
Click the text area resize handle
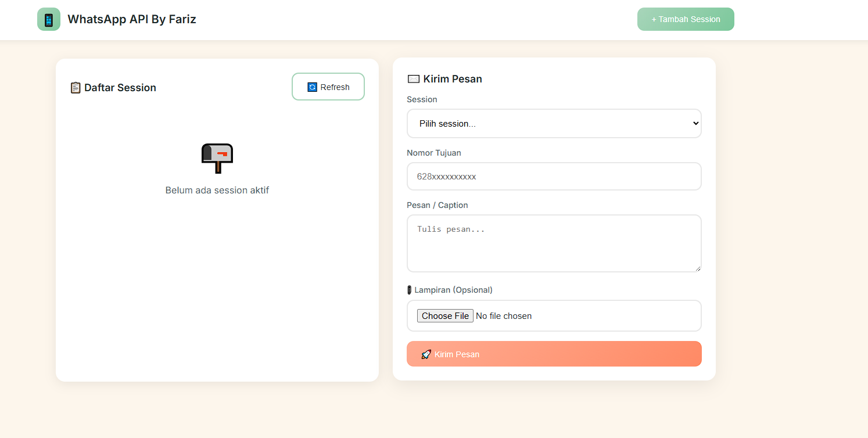698,268
